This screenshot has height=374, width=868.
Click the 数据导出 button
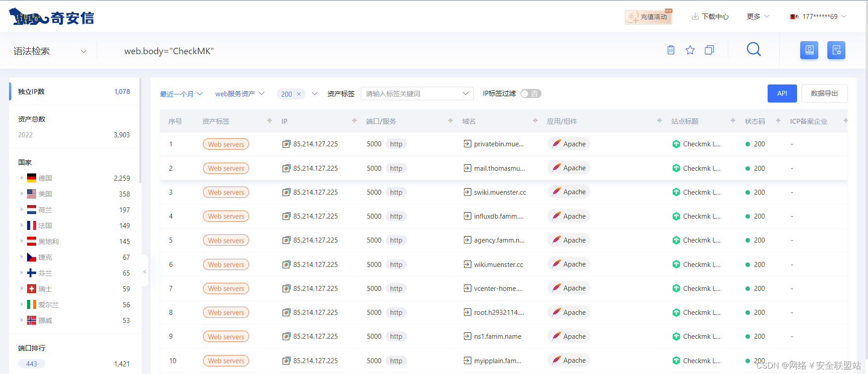(824, 93)
